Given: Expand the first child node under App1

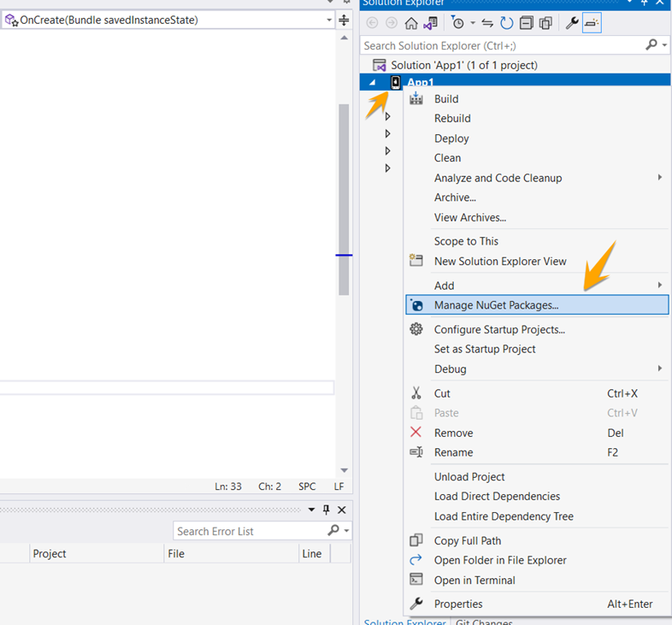Looking at the screenshot, I should coord(387,116).
